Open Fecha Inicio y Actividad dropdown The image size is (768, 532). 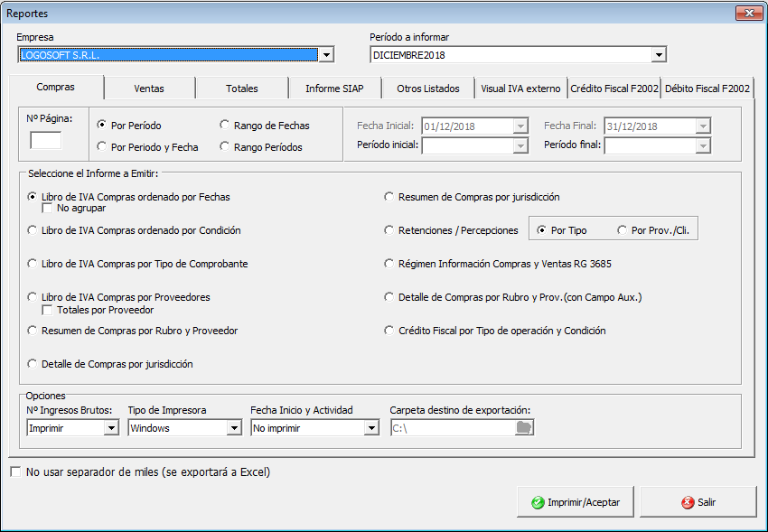coord(370,428)
